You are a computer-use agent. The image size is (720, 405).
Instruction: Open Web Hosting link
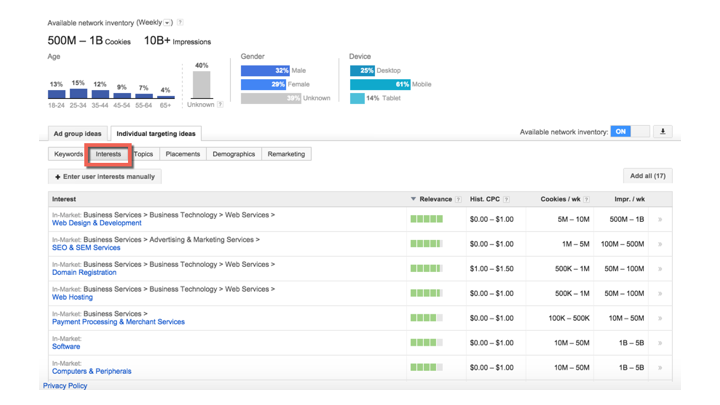click(x=73, y=298)
